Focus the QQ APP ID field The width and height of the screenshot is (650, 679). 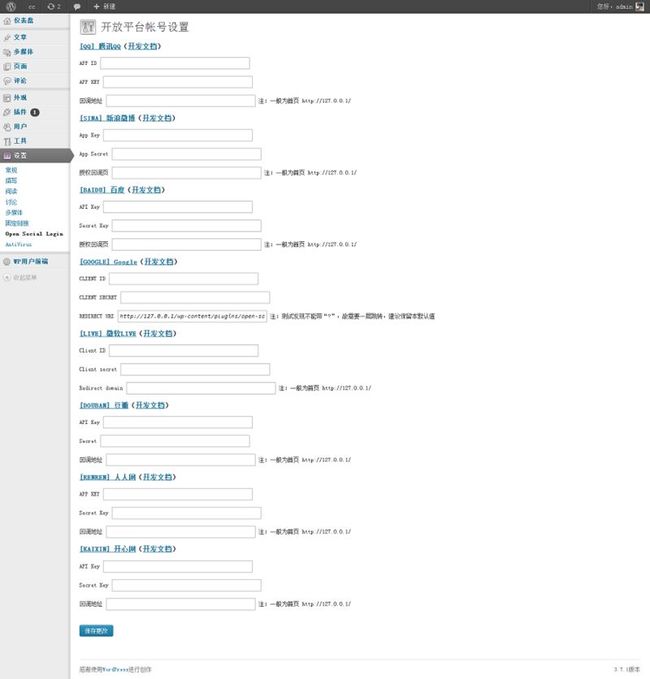point(175,63)
